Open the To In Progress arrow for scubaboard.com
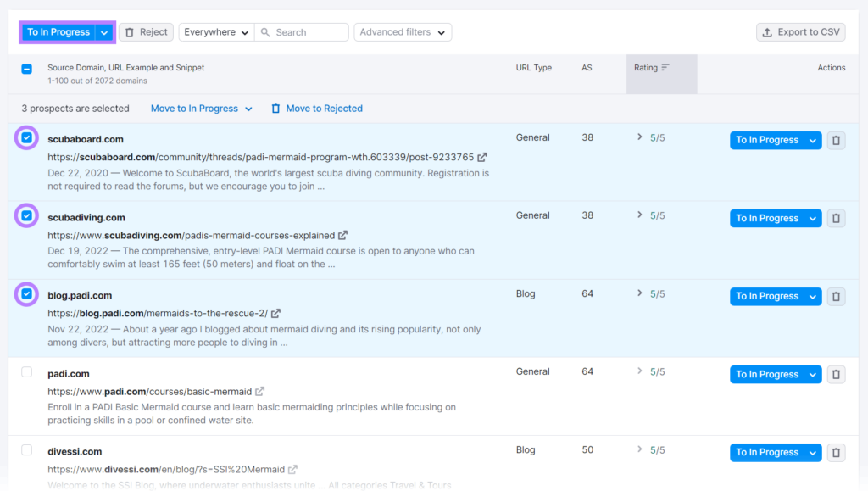This screenshot has width=868, height=491. (813, 140)
